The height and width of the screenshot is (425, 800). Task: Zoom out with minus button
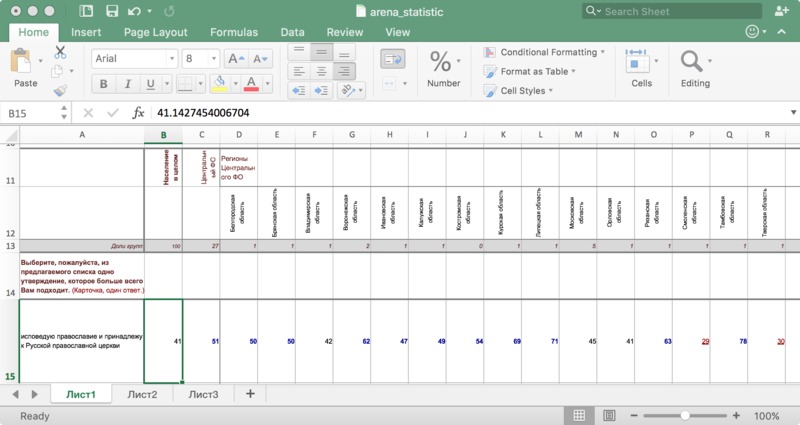point(634,416)
